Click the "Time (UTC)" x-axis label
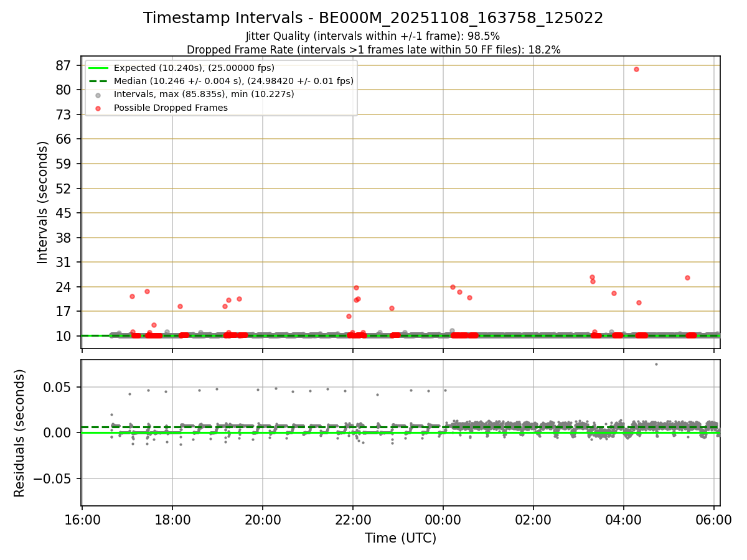The image size is (747, 560). click(x=401, y=538)
